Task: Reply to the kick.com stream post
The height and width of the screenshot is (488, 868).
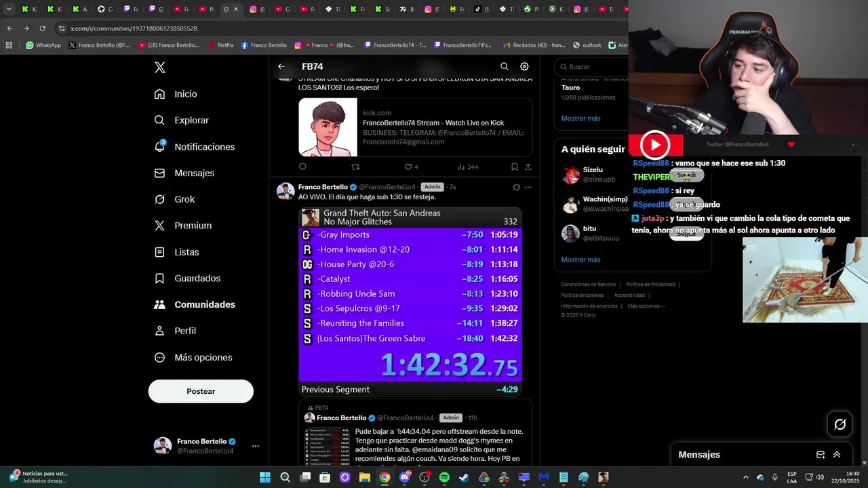Action: click(x=302, y=167)
